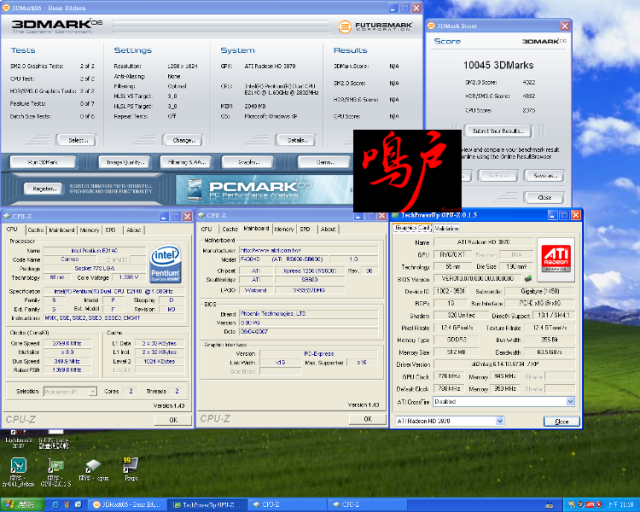Click the Details button under System
640x512 pixels.
[x=297, y=140]
